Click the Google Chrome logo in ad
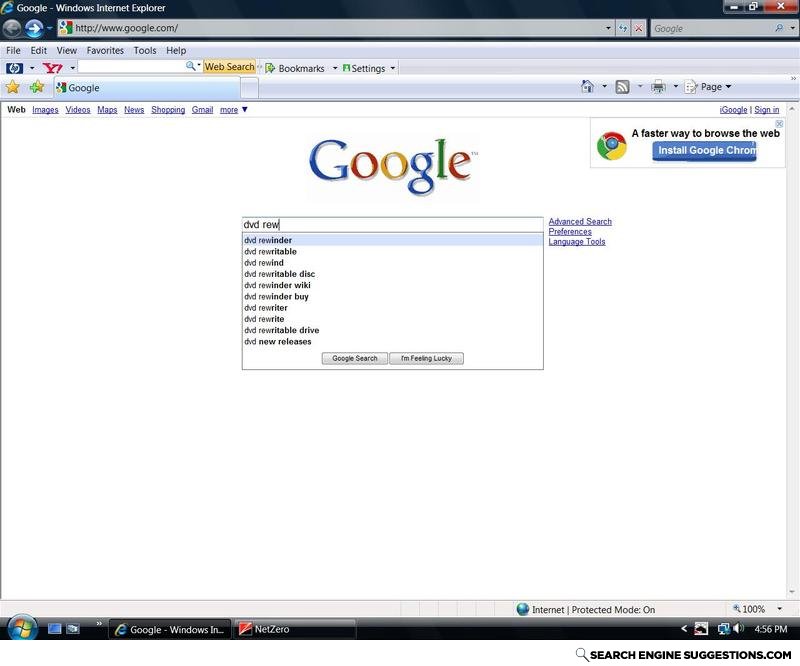The height and width of the screenshot is (666, 800). click(612, 146)
